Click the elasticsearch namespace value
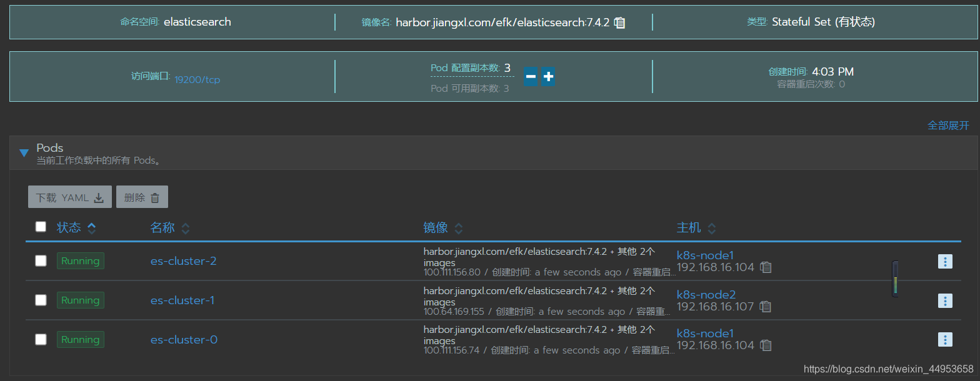 tap(197, 22)
